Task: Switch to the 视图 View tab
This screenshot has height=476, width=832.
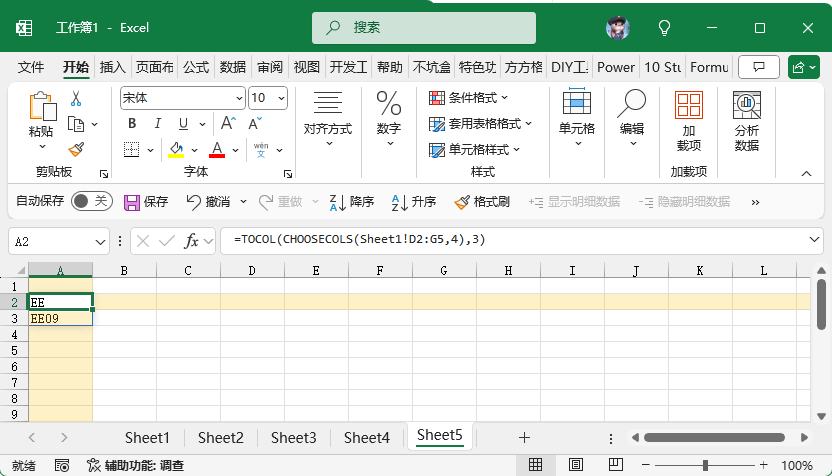Action: click(307, 67)
